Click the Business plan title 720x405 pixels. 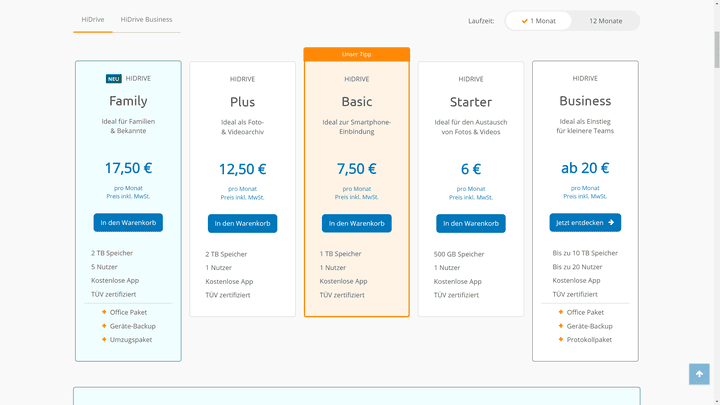[585, 101]
